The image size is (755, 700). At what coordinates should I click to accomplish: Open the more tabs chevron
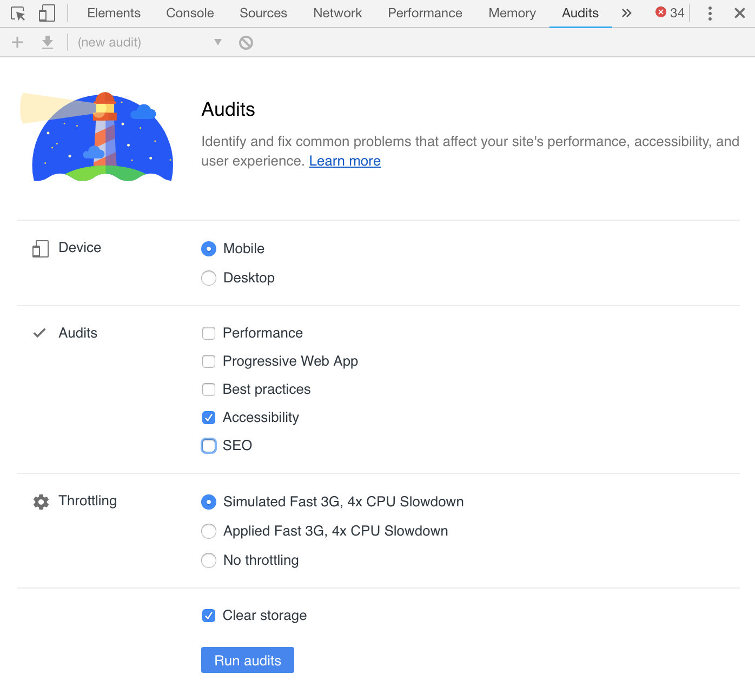(626, 13)
